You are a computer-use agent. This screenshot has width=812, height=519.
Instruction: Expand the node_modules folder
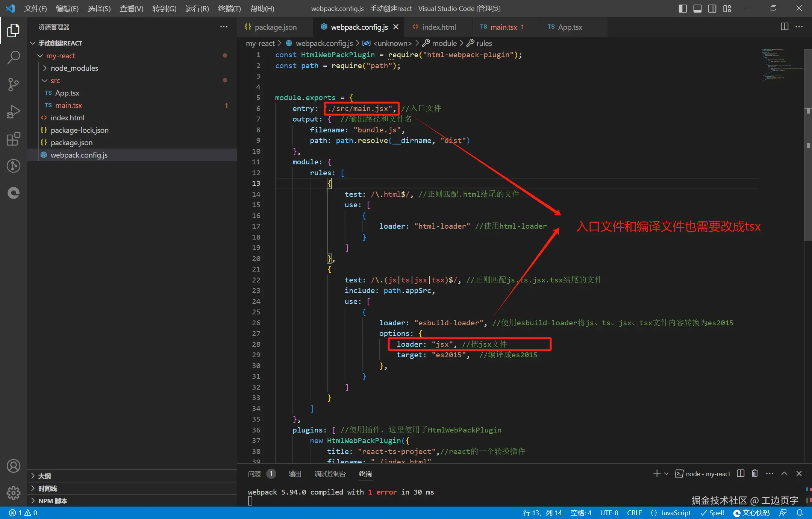point(74,68)
